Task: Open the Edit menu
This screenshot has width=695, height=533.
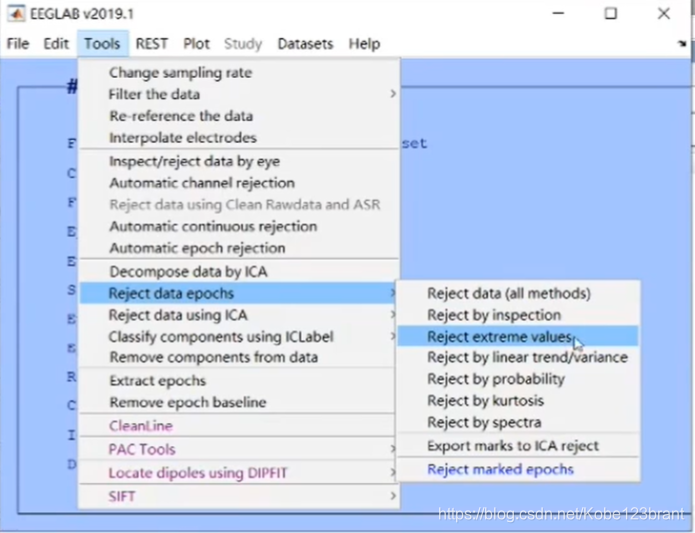Action: click(56, 44)
